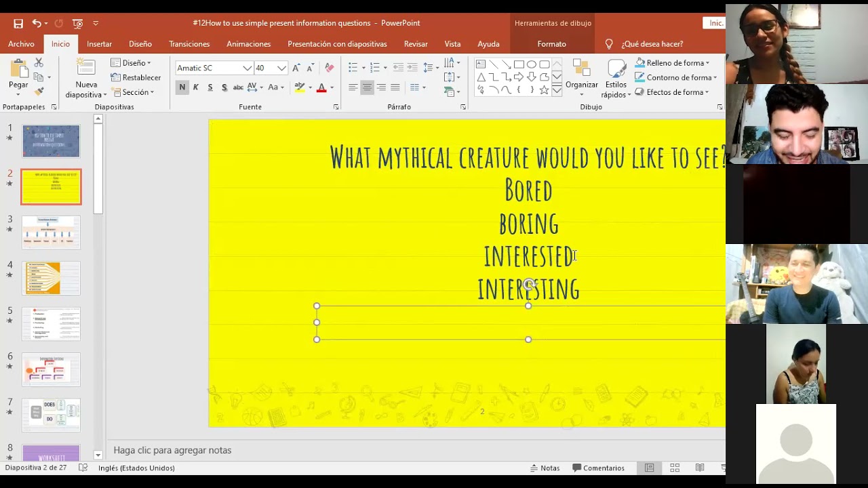This screenshot has width=868, height=488.
Task: Open line spacing options
Action: click(x=430, y=68)
